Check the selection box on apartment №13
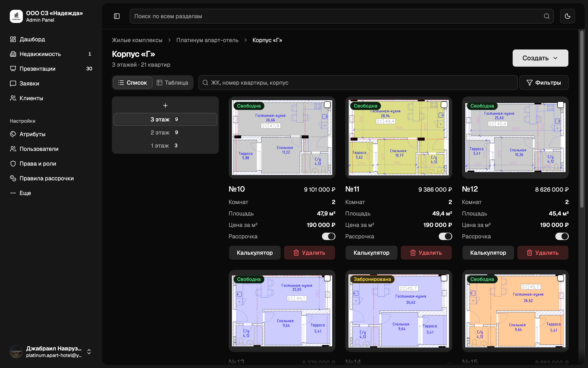588x368 pixels. pyautogui.click(x=327, y=278)
